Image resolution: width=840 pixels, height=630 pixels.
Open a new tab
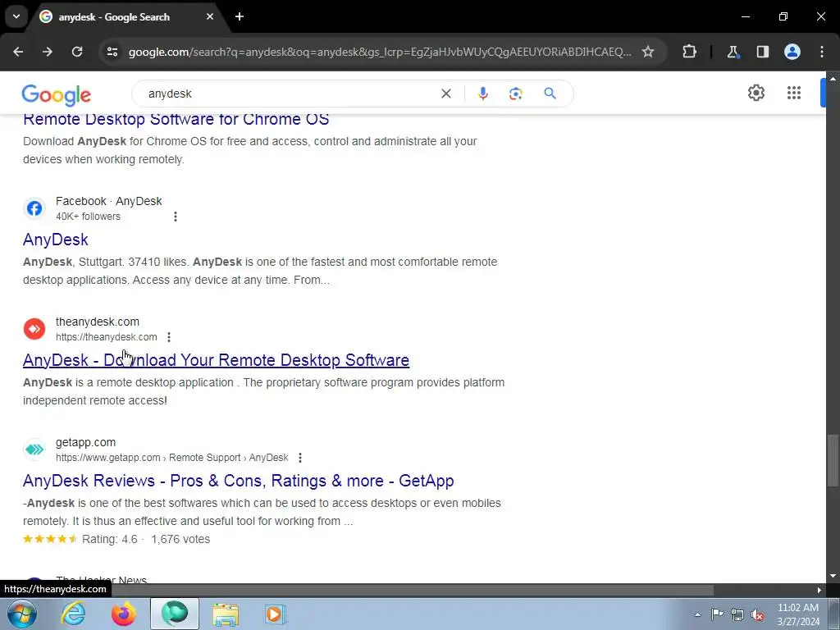(x=240, y=16)
